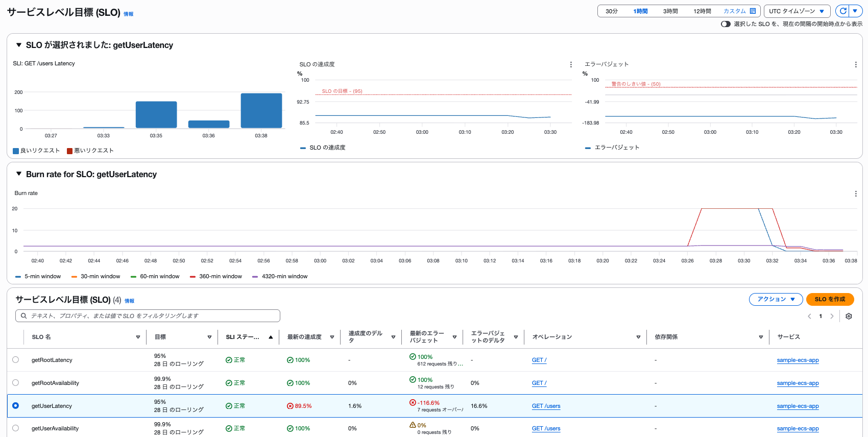
Task: Go to the next table page arrow
Action: tap(832, 317)
